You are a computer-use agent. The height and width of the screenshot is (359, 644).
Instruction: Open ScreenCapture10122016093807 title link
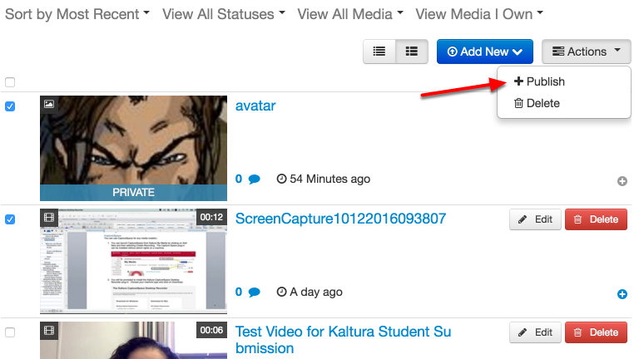pyautogui.click(x=340, y=219)
